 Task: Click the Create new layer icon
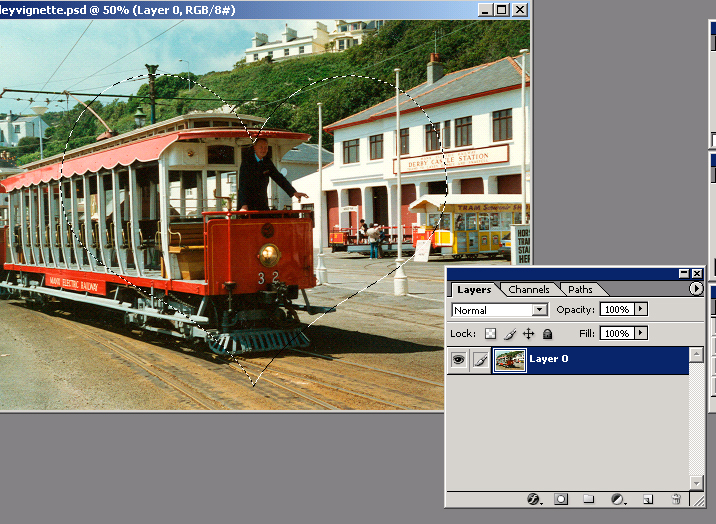pos(648,499)
